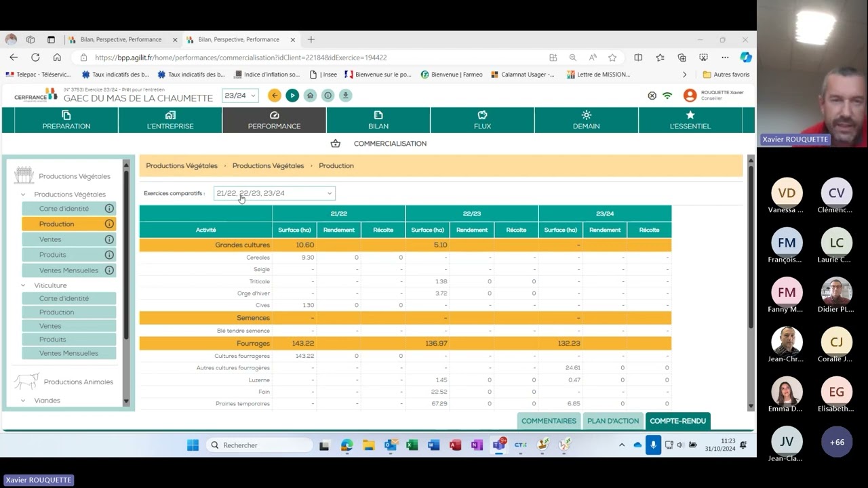Click the info icon in app header

pyautogui.click(x=328, y=96)
